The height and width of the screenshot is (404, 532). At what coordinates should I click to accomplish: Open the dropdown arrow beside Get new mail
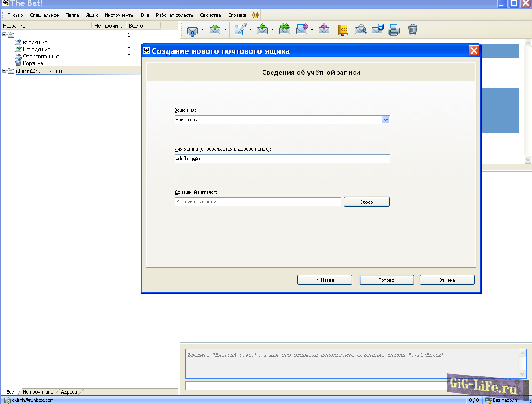point(203,30)
